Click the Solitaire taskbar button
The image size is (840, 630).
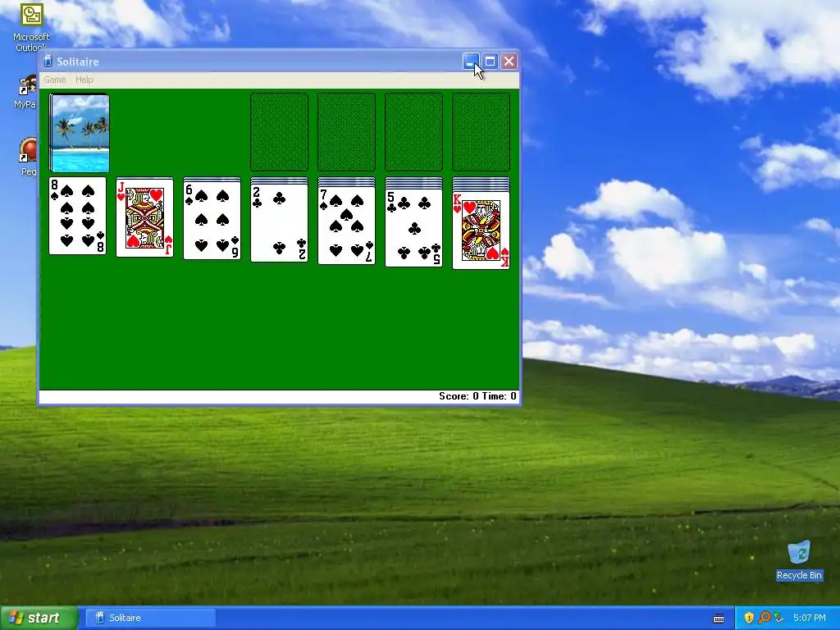[x=150, y=618]
